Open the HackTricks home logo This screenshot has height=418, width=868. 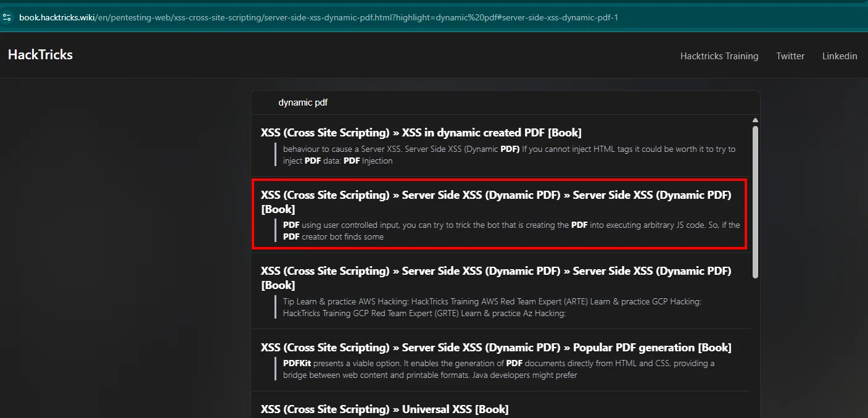(40, 54)
